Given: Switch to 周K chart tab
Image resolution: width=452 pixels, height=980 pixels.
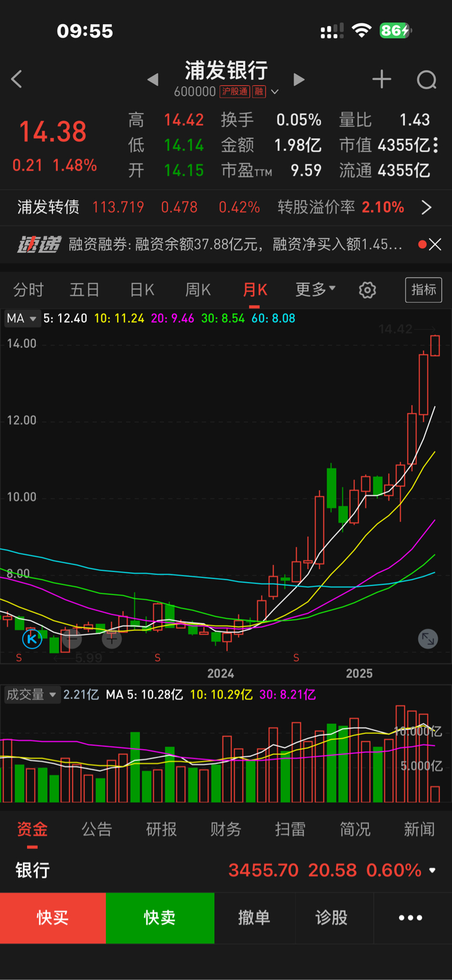Looking at the screenshot, I should [x=198, y=290].
